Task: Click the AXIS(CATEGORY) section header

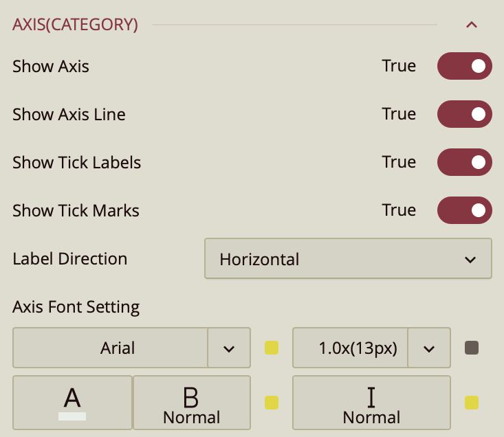Action: pyautogui.click(x=76, y=25)
